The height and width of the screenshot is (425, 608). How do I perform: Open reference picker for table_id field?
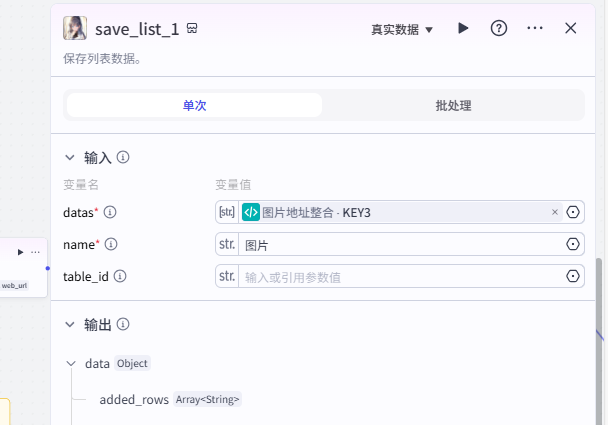point(573,276)
